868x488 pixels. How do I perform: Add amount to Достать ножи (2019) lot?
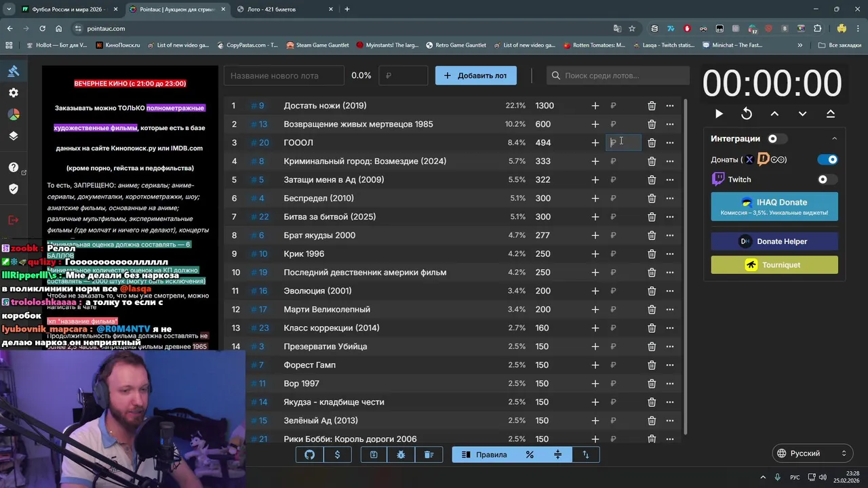[595, 106]
